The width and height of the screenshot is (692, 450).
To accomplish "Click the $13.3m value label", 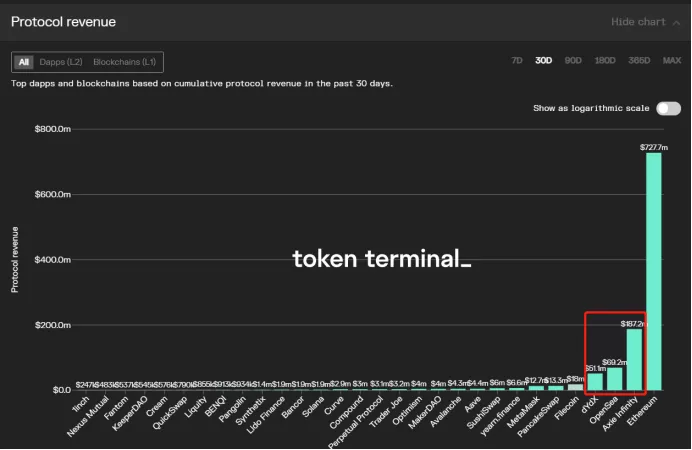I will (556, 380).
